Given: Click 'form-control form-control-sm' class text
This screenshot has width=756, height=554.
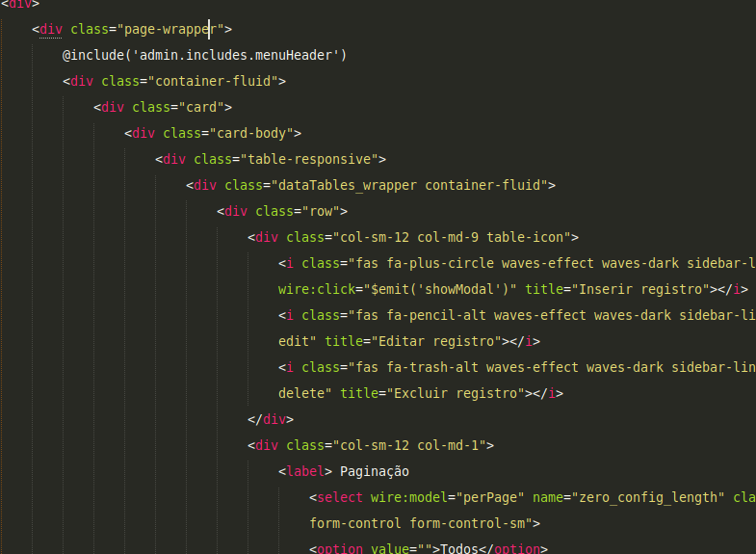Looking at the screenshot, I should pyautogui.click(x=417, y=523).
